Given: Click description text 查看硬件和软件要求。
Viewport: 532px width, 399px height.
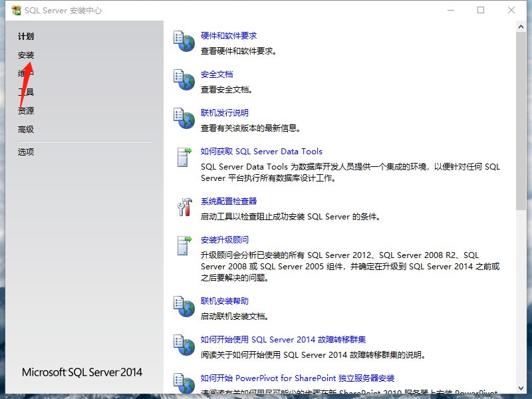Looking at the screenshot, I should pyautogui.click(x=239, y=51).
